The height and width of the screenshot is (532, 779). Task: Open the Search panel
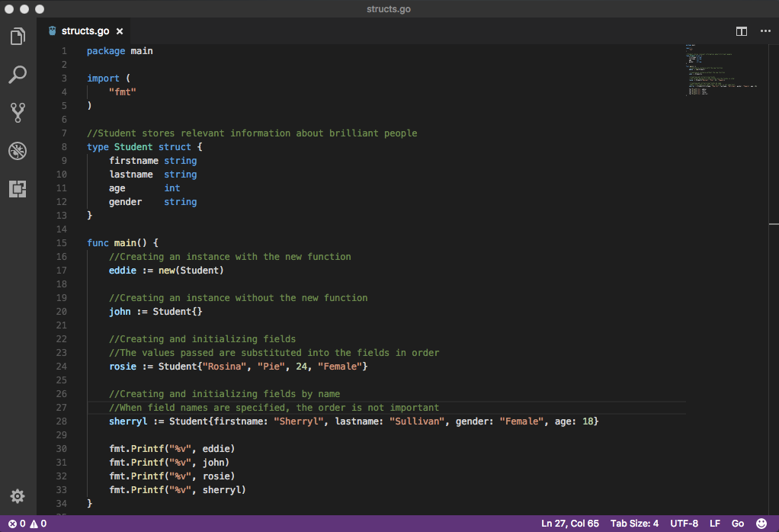pyautogui.click(x=18, y=74)
